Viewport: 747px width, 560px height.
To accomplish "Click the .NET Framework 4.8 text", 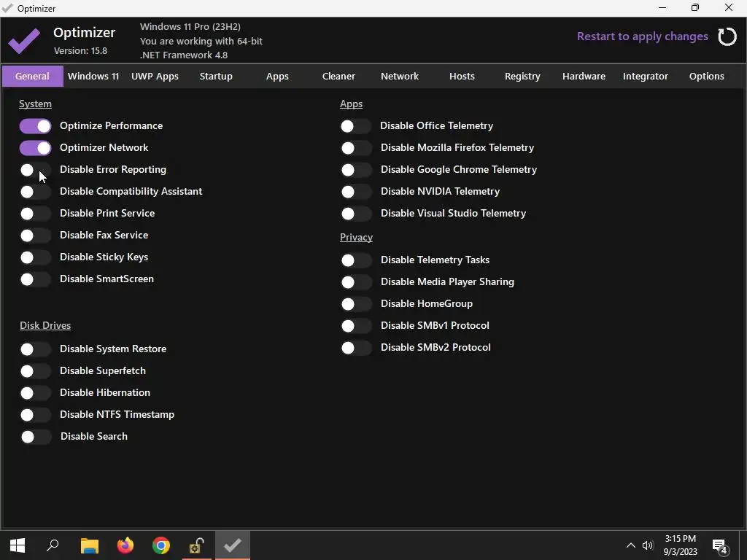I will pos(184,55).
